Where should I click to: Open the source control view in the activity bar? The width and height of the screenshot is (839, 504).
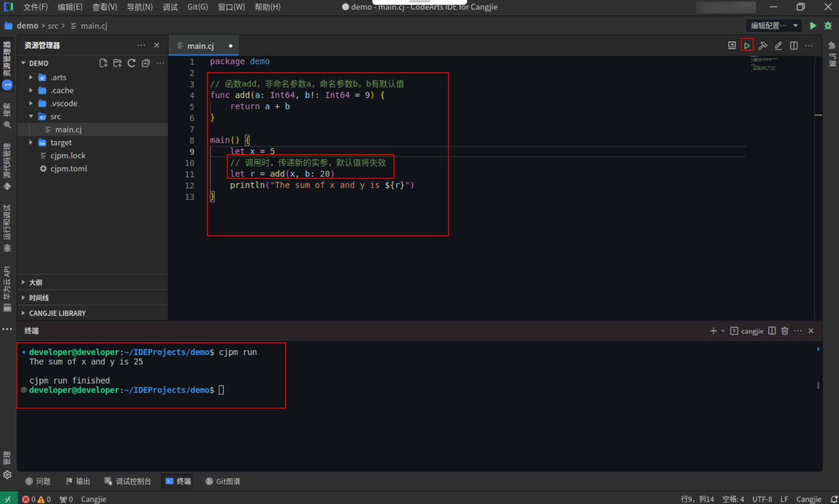click(7, 167)
